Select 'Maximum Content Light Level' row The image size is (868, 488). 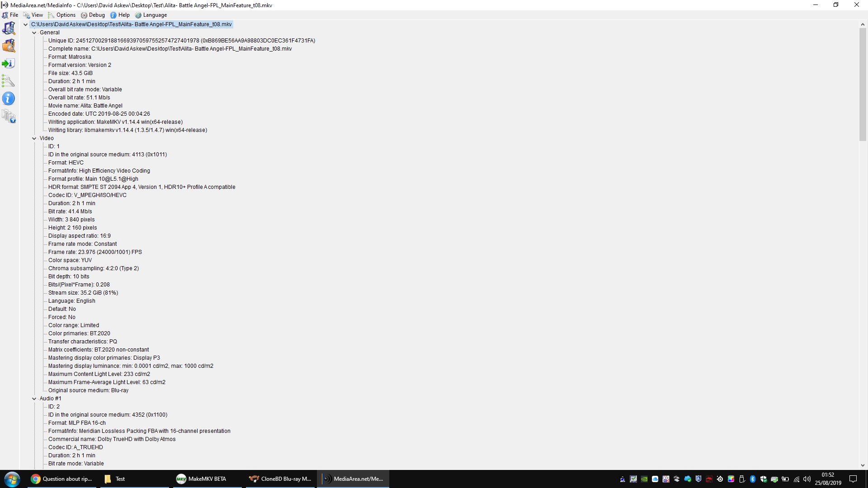click(x=99, y=374)
